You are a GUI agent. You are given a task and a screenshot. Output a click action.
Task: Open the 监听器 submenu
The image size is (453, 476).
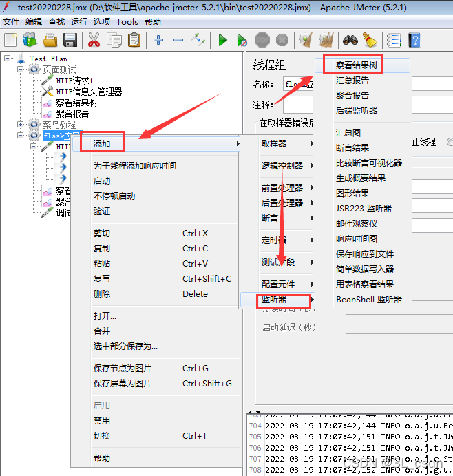[277, 300]
